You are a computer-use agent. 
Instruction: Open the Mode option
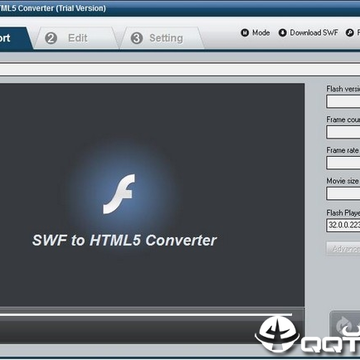coord(255,33)
